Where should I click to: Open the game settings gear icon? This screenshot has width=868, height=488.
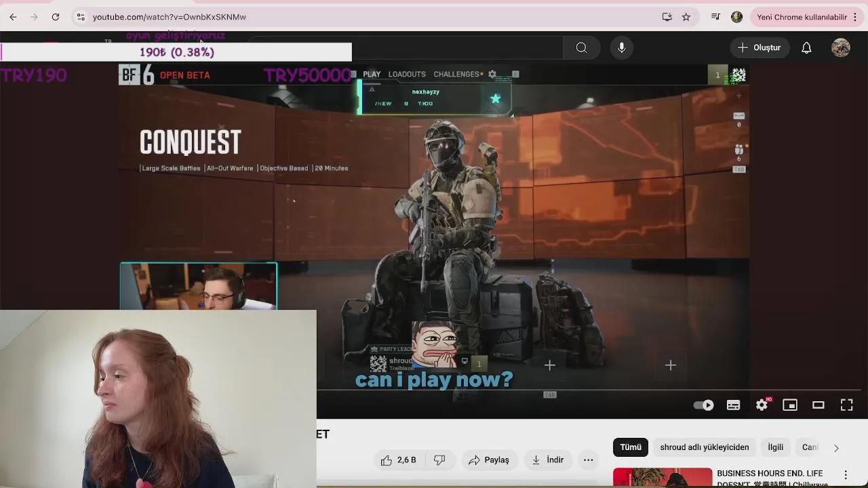click(492, 75)
